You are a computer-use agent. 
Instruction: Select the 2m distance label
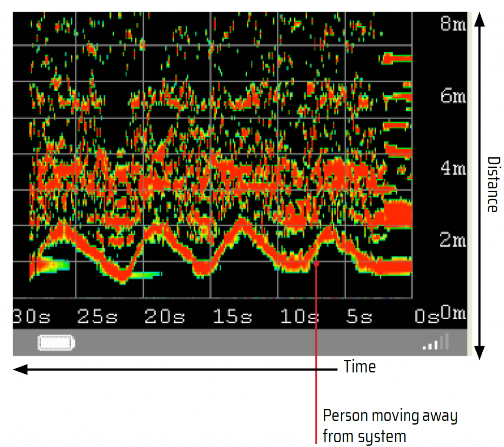click(452, 241)
